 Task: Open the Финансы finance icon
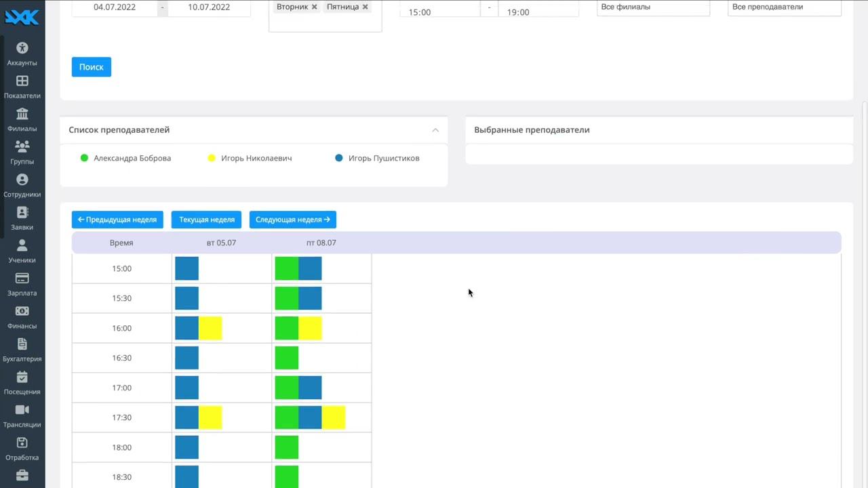22,311
